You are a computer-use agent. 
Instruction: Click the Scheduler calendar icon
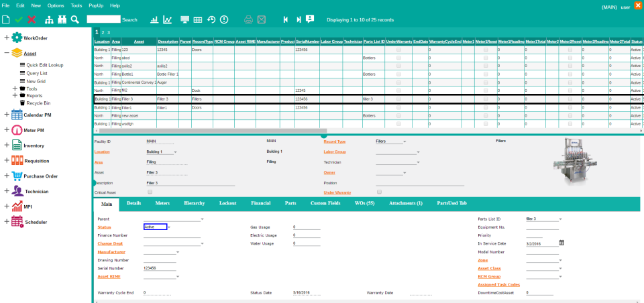[17, 222]
